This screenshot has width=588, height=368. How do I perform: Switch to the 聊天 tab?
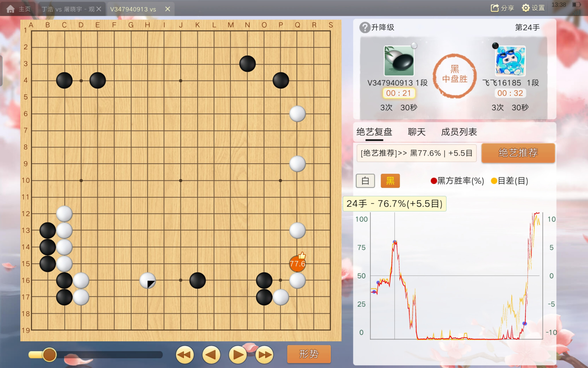point(417,132)
